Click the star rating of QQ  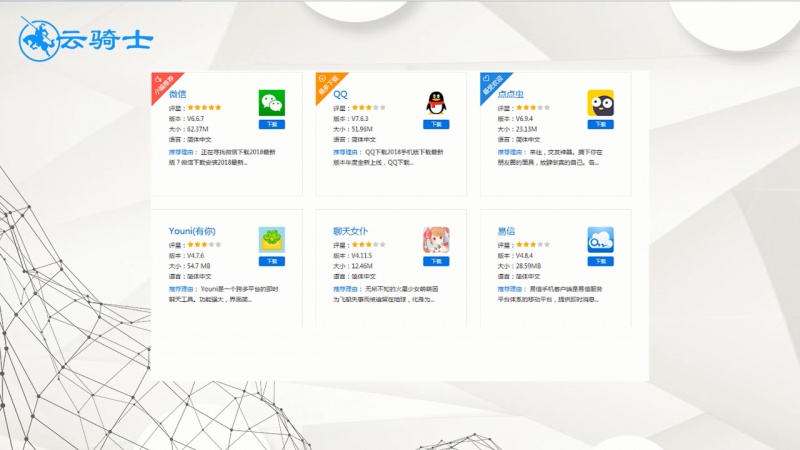click(368, 108)
